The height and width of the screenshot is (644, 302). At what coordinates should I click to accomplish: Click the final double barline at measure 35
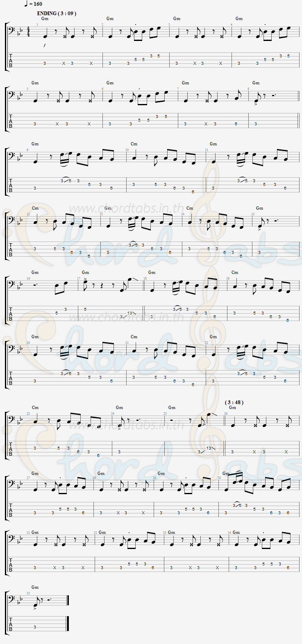click(x=67, y=614)
